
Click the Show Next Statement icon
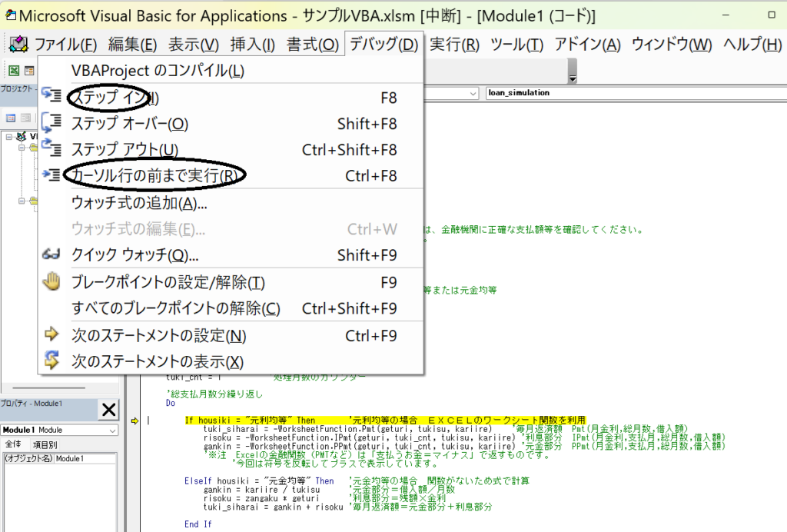click(52, 361)
